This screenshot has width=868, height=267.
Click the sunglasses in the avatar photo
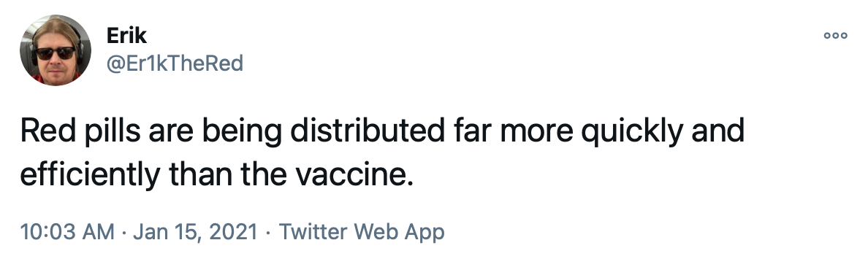pyautogui.click(x=56, y=54)
